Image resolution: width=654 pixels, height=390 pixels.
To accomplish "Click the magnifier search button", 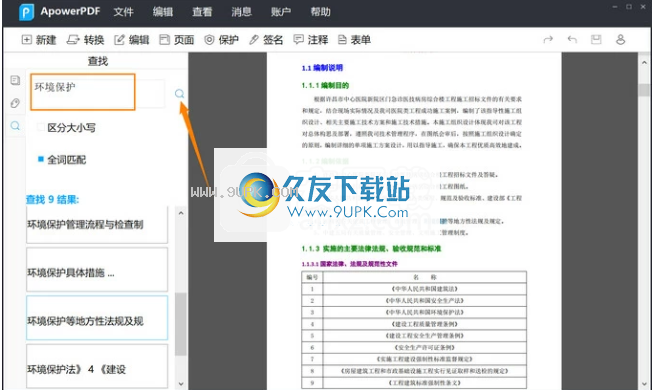I will tap(179, 94).
